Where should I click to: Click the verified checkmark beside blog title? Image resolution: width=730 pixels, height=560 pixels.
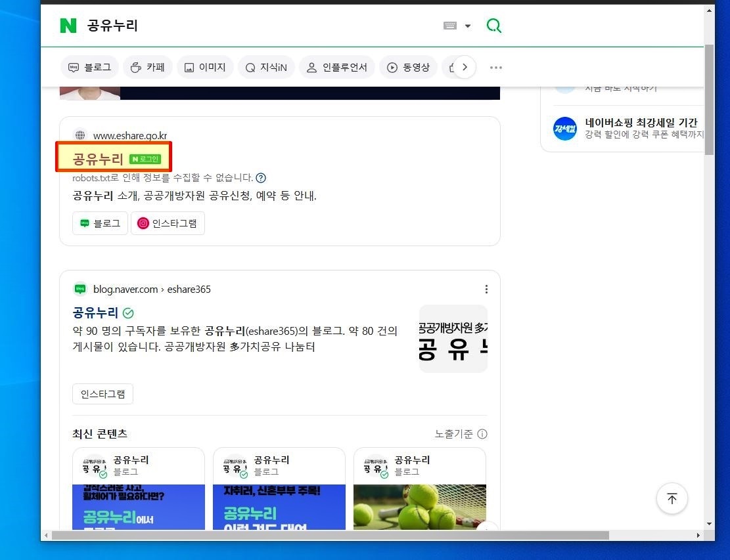tap(128, 313)
